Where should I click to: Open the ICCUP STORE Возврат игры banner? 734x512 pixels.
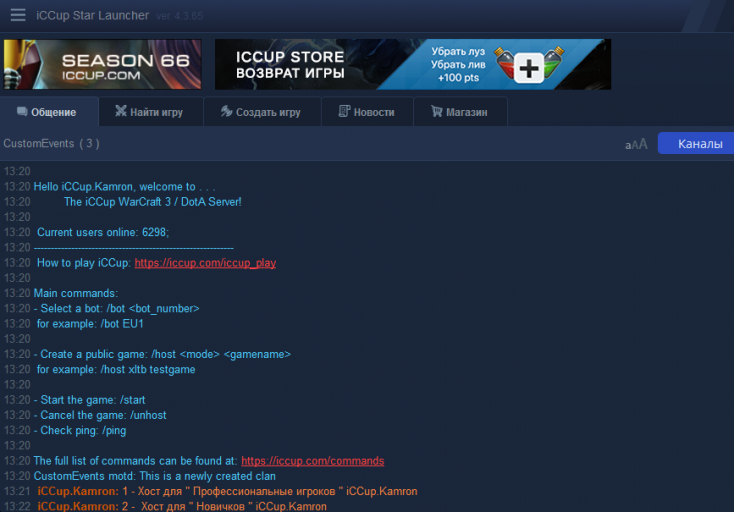pos(413,64)
